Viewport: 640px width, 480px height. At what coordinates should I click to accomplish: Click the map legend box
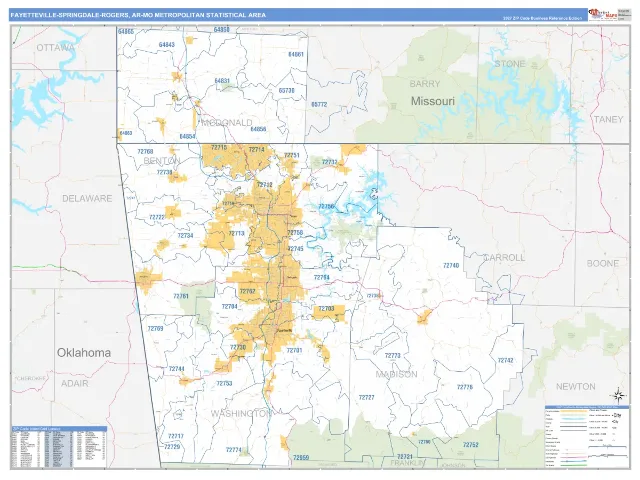pyautogui.click(x=586, y=436)
